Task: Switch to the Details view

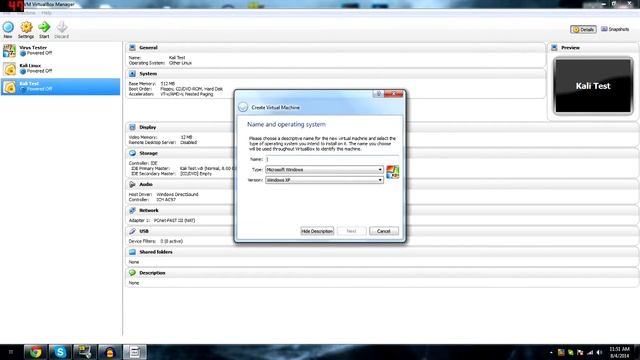Action: tap(583, 29)
